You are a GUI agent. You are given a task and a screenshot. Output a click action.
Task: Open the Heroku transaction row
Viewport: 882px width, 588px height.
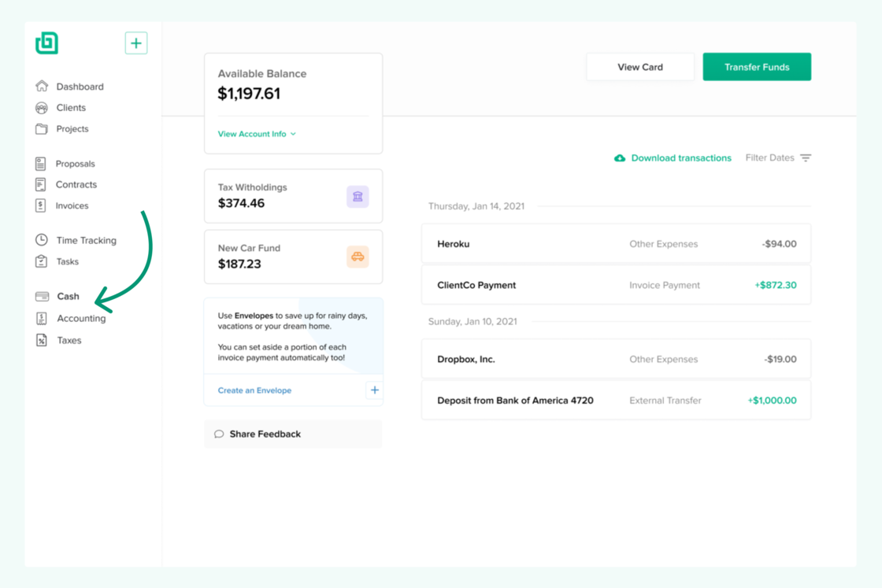tap(616, 243)
